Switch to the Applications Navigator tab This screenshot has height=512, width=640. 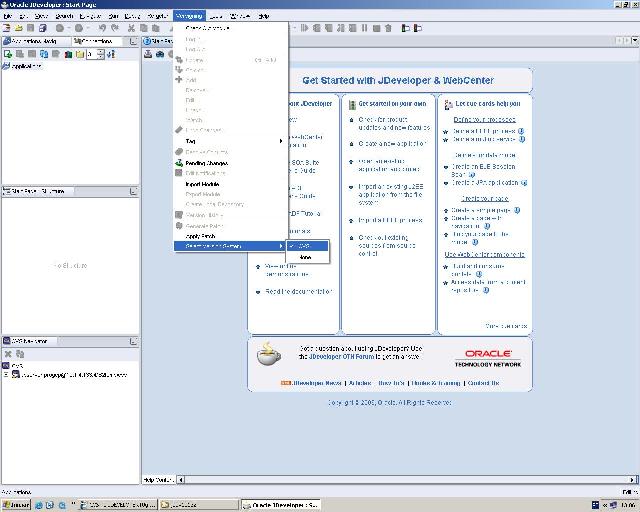[35, 41]
